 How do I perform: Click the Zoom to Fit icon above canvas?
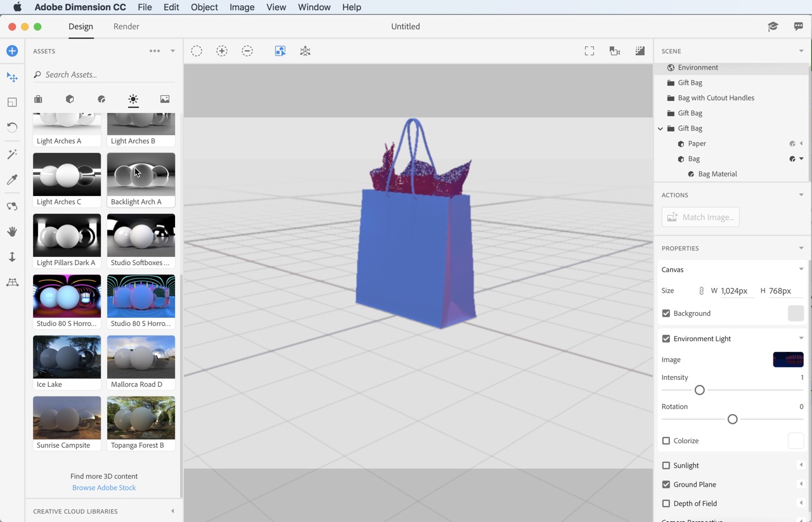pyautogui.click(x=589, y=51)
